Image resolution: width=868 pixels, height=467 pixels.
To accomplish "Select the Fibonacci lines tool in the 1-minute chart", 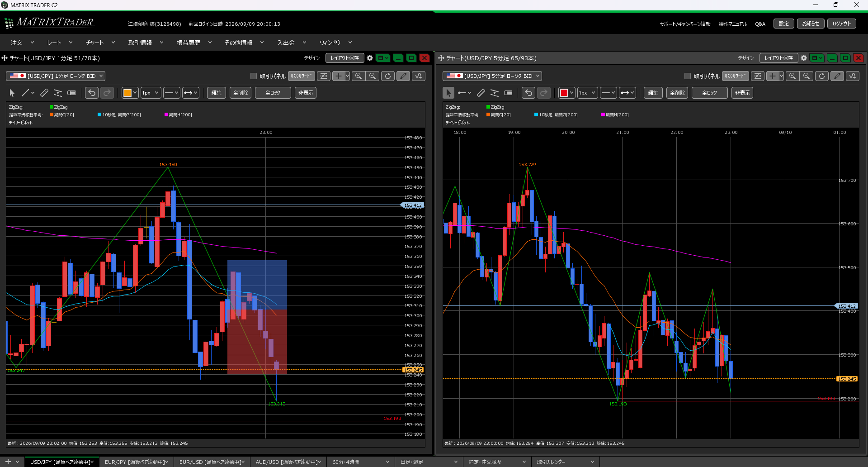I will coord(58,93).
